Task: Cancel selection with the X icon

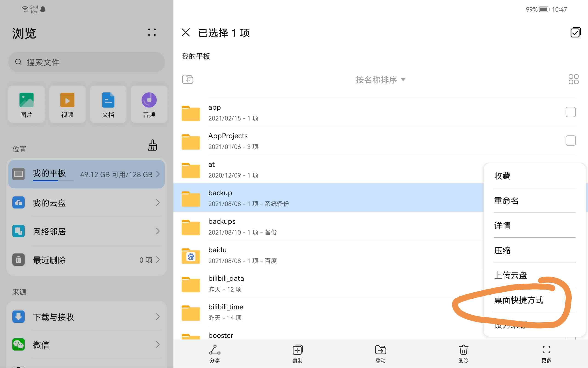Action: [x=186, y=32]
